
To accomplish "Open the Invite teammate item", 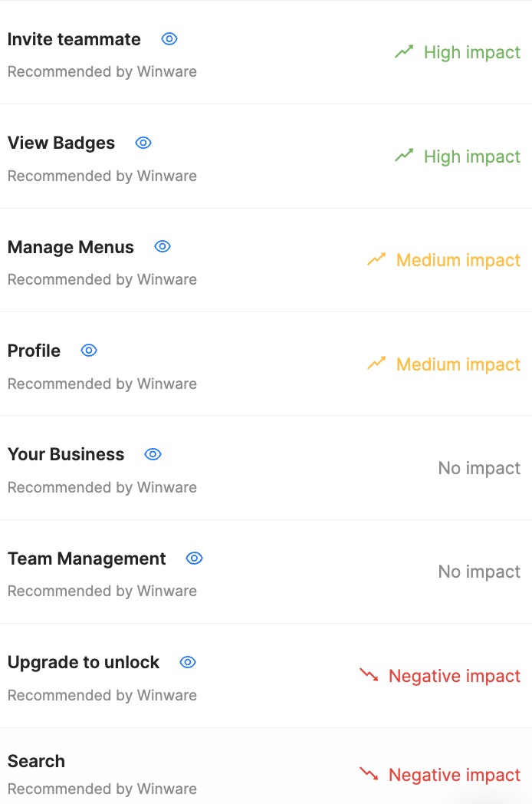I will tap(74, 40).
